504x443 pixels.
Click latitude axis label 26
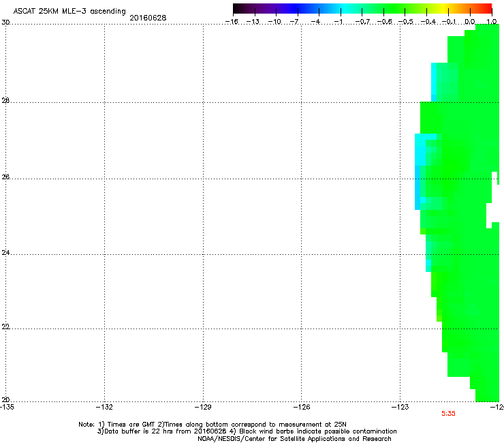5,177
